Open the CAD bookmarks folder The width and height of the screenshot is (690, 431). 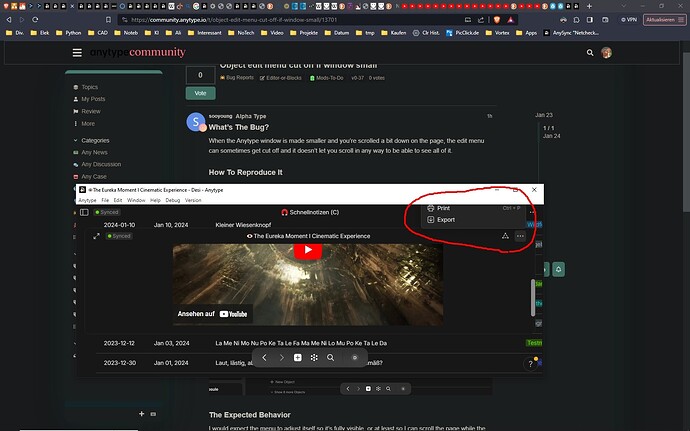point(98,33)
